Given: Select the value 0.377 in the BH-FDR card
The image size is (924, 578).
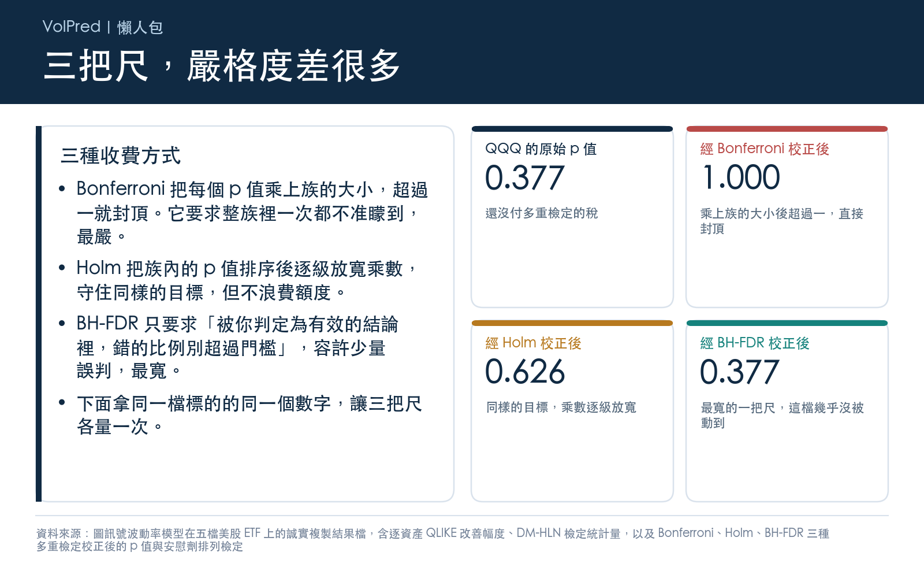Looking at the screenshot, I should tap(740, 372).
